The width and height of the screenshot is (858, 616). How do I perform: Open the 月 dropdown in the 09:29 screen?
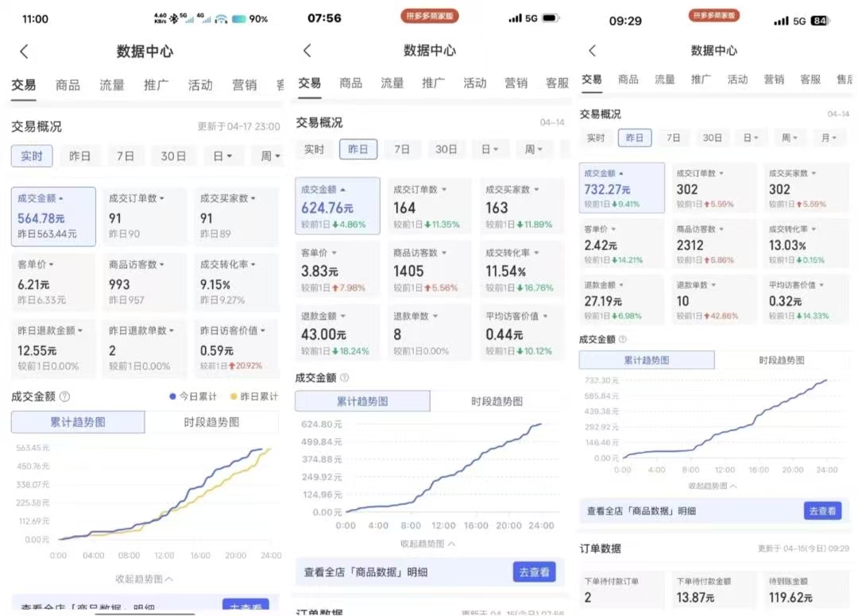click(829, 138)
